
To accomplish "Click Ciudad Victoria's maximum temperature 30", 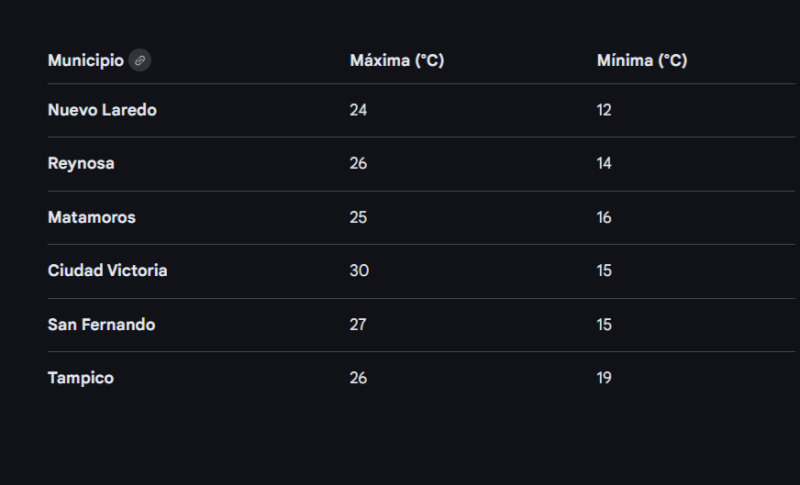I will [x=359, y=271].
